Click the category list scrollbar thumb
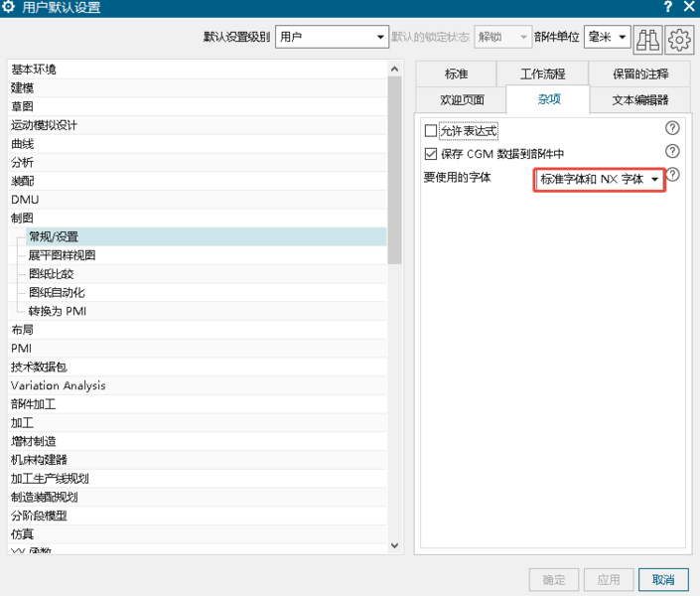 tap(394, 170)
